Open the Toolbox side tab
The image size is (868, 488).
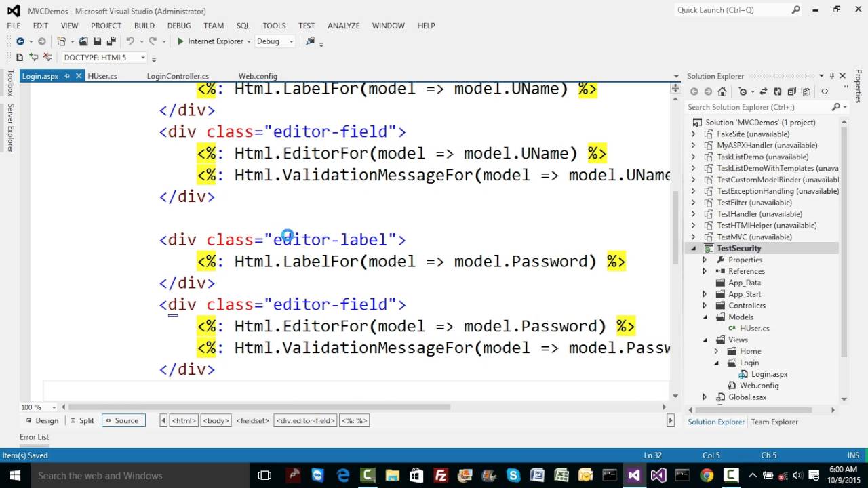point(10,82)
